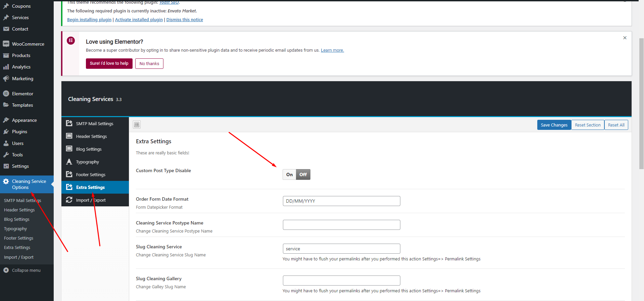Click the Analytics bar chart icon

point(6,67)
